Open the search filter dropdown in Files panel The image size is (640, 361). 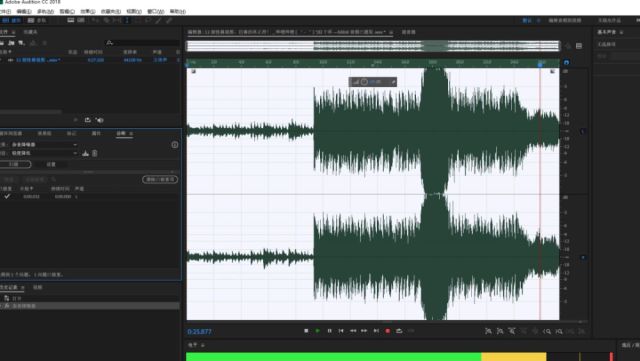109,42
